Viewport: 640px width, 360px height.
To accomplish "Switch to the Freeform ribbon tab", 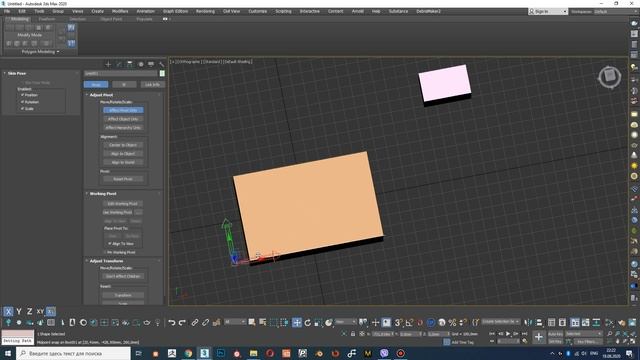I will [x=47, y=19].
